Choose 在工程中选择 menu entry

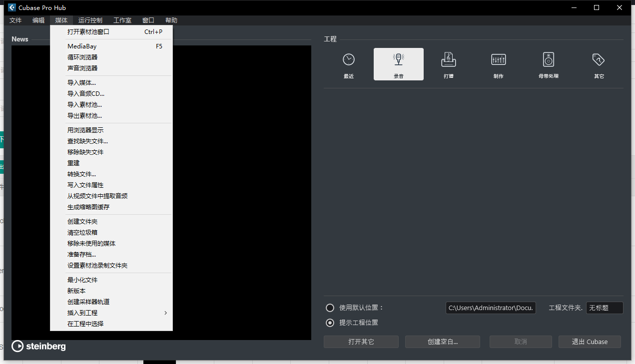[x=111, y=324]
